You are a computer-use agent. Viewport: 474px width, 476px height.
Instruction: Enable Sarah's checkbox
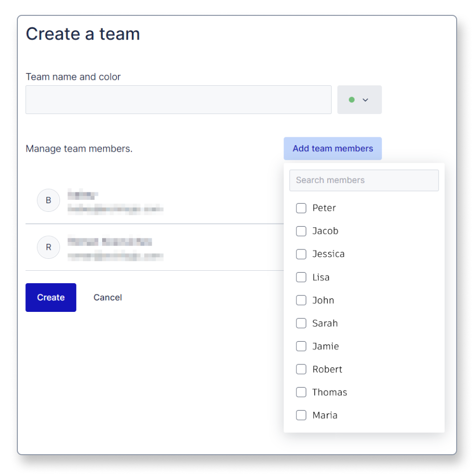[301, 323]
